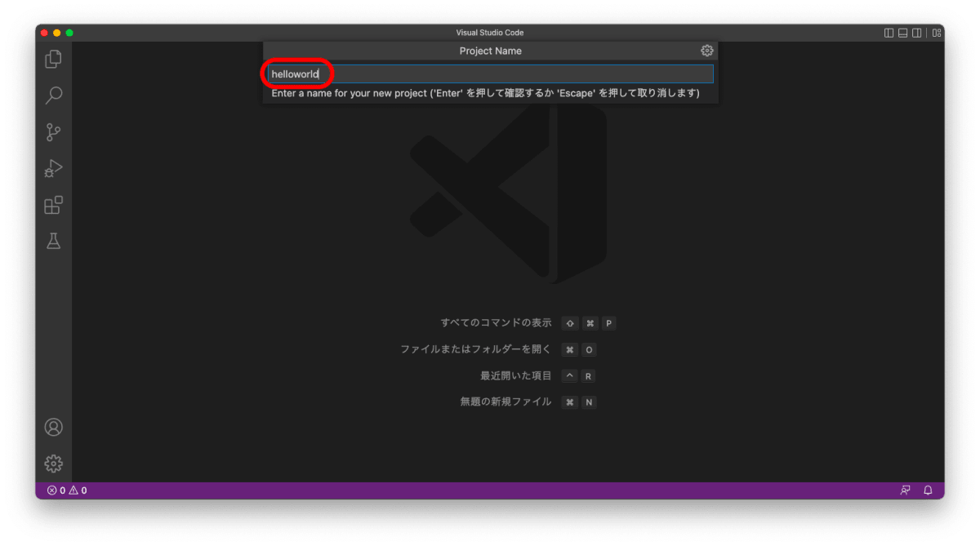Viewport: 980px width, 546px height.
Task: Click the R keycap for recent items
Action: click(588, 376)
